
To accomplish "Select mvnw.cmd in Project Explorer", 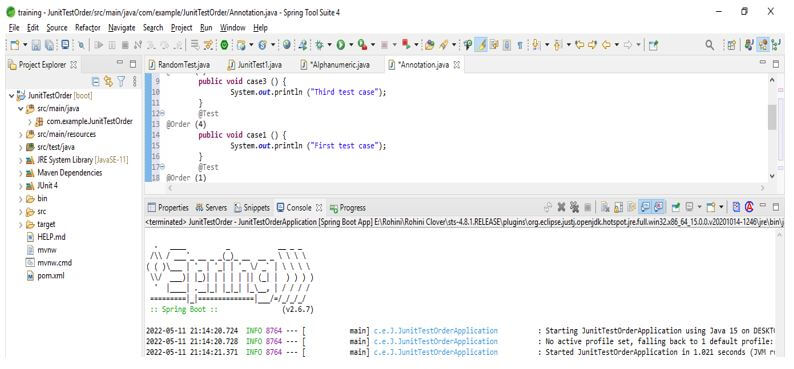I will coord(49,263).
